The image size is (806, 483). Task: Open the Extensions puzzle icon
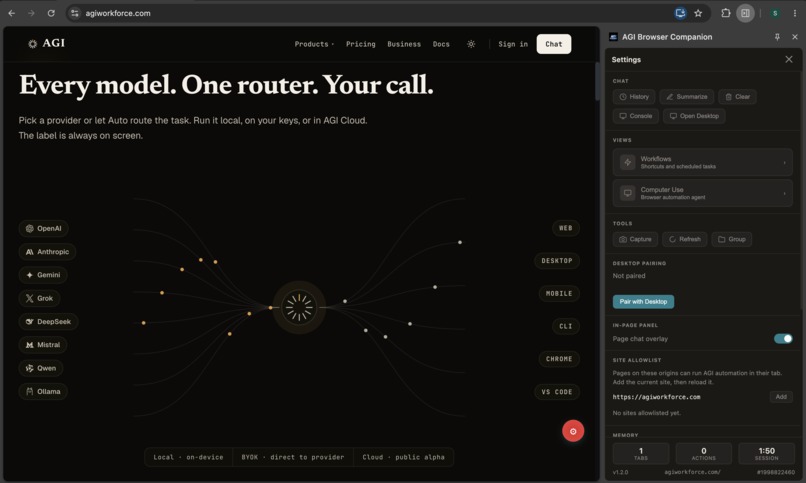pos(725,13)
